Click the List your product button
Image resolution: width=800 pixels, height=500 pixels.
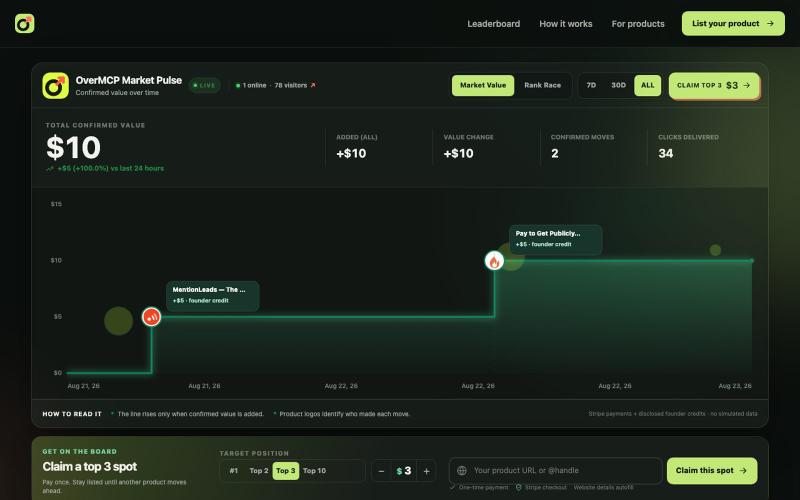coord(733,23)
